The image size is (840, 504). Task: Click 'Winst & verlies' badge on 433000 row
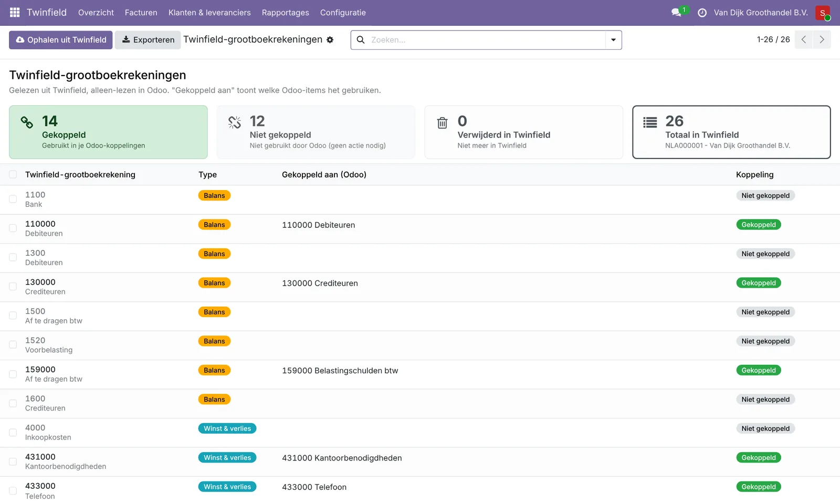pos(227,487)
